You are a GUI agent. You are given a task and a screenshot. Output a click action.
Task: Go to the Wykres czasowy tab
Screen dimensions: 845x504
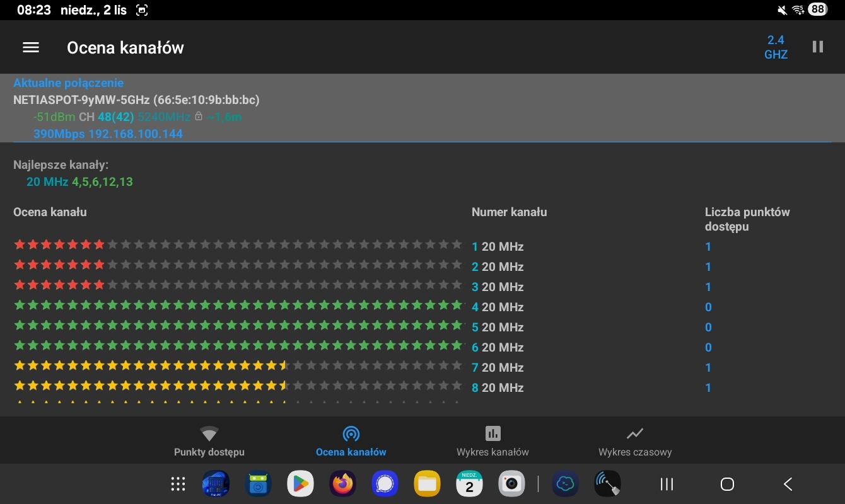pyautogui.click(x=634, y=441)
